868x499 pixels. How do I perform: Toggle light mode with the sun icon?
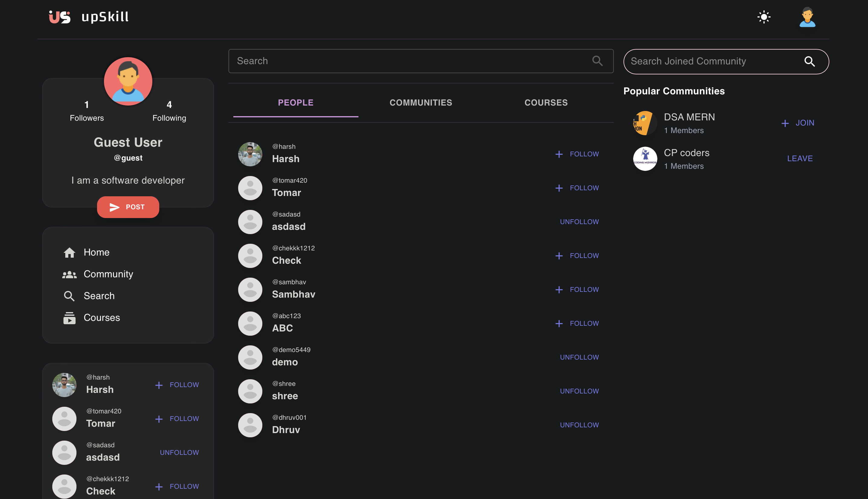[763, 16]
